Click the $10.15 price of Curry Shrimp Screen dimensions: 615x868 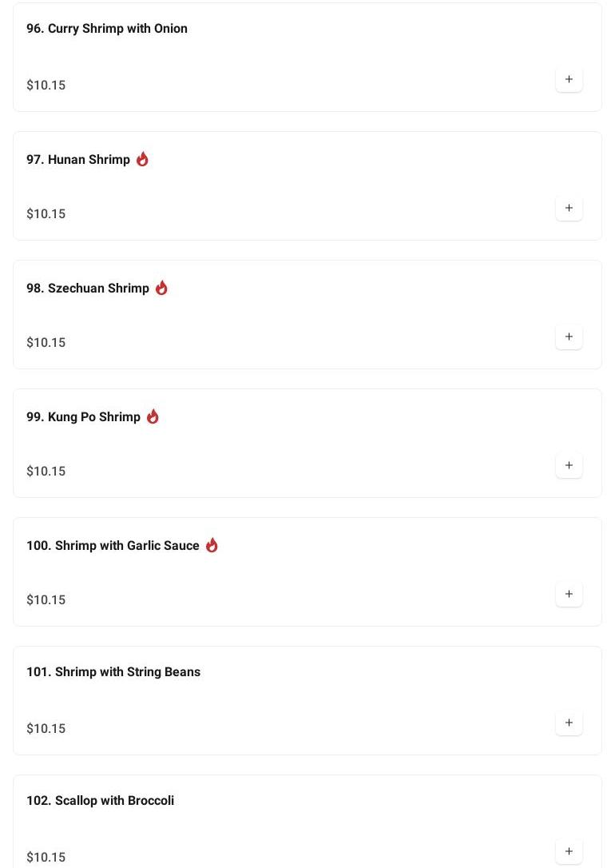tap(46, 86)
